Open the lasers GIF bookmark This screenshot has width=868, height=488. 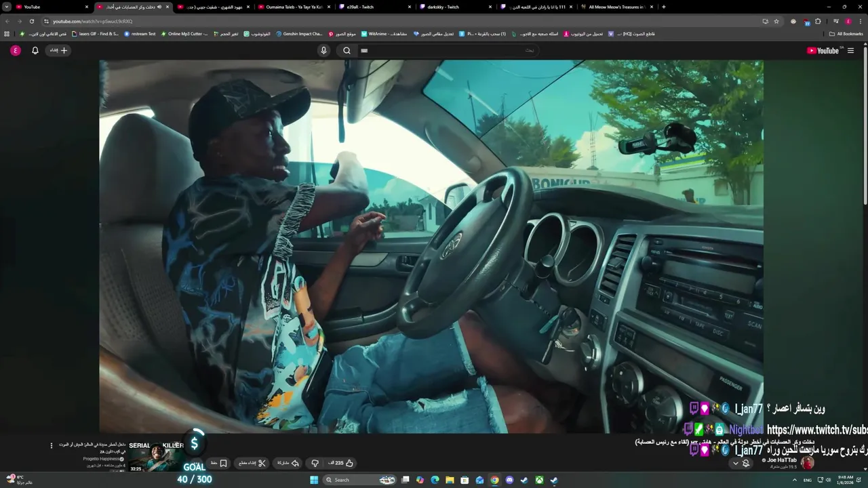95,33
